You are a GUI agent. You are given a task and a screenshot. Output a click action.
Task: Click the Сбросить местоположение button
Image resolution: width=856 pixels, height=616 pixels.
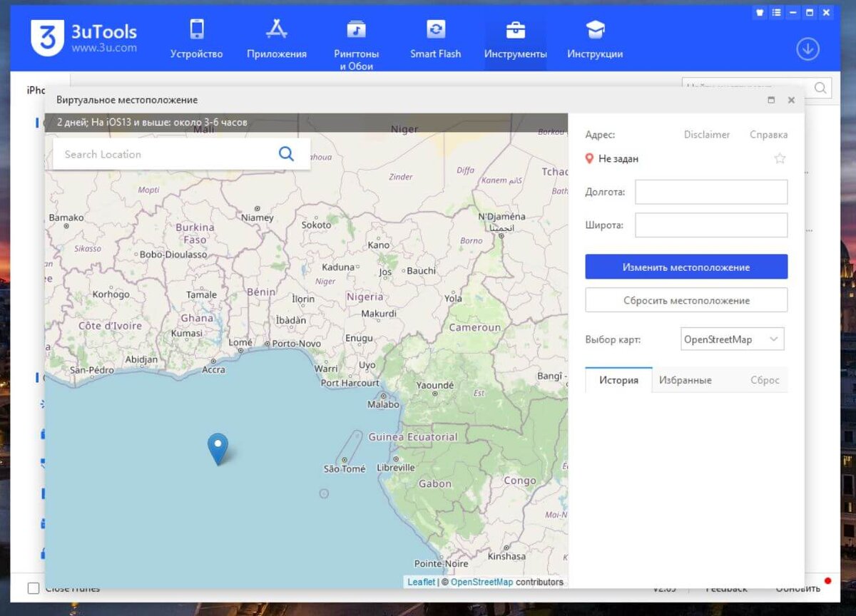point(686,299)
